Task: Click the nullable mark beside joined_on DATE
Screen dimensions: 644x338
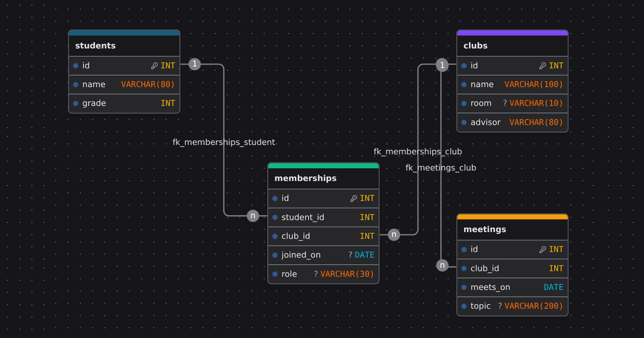Action: click(x=350, y=255)
